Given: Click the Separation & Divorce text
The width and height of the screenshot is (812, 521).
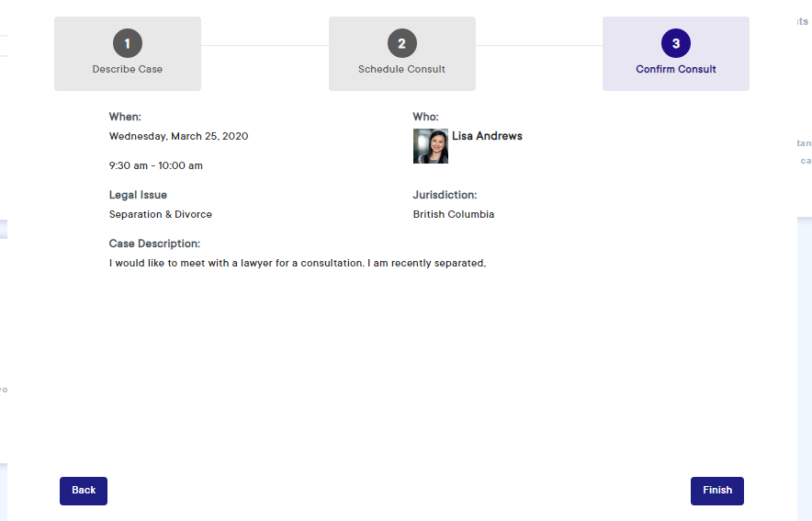Looking at the screenshot, I should [160, 215].
